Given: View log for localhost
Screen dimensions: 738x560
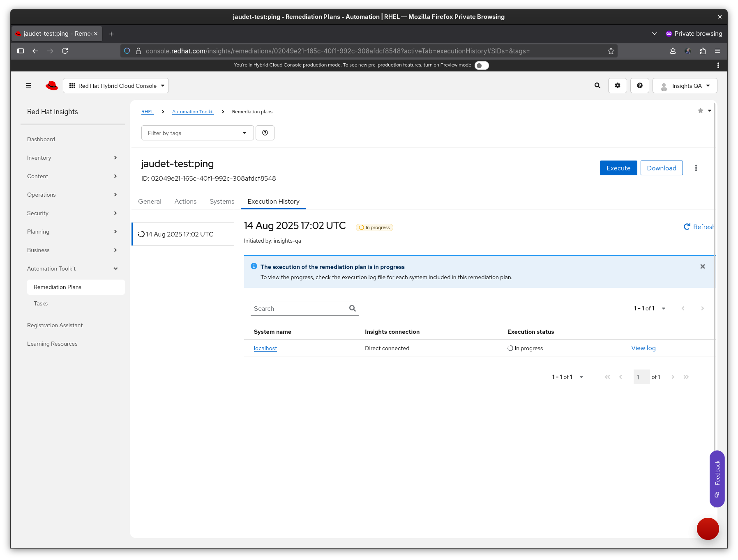Looking at the screenshot, I should coord(643,348).
